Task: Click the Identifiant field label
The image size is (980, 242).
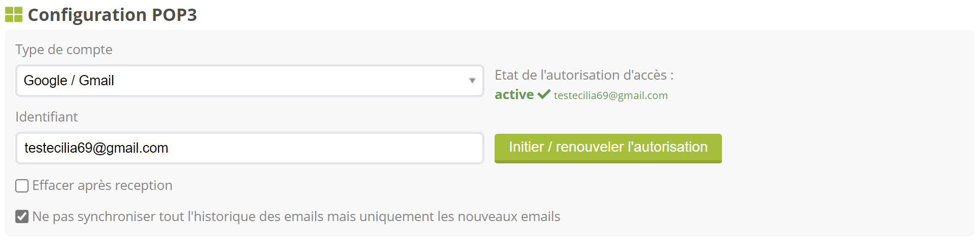Action: [x=46, y=117]
